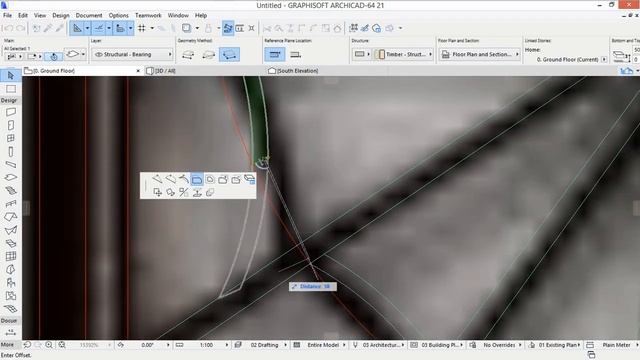Image resolution: width=640 pixels, height=360 pixels.
Task: Open the 01 Existing Plan dropdown
Action: tap(555, 345)
